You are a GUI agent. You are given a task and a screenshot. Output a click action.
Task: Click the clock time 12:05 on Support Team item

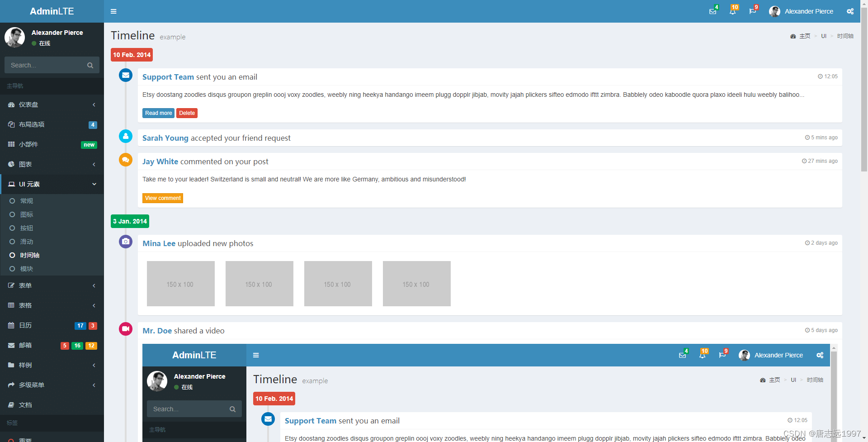click(x=828, y=76)
